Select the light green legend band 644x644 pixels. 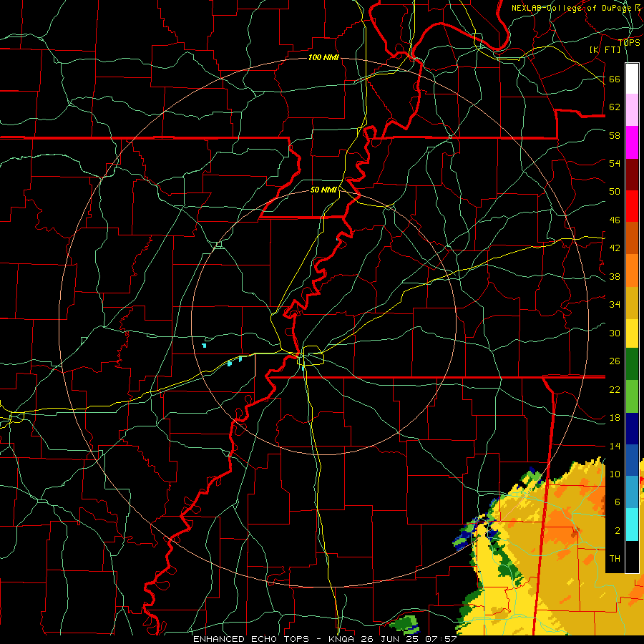632,396
